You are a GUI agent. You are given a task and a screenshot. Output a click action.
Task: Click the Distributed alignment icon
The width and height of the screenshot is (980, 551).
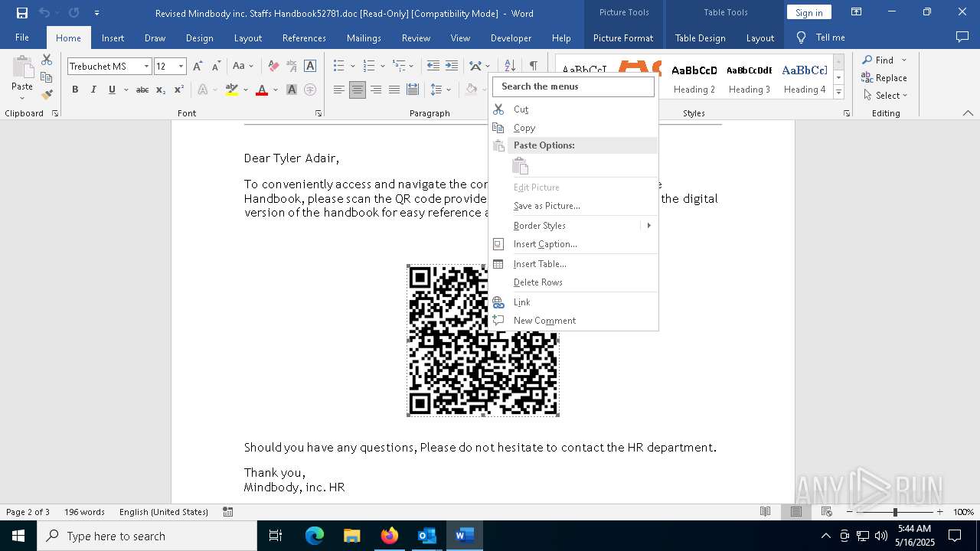pyautogui.click(x=413, y=90)
